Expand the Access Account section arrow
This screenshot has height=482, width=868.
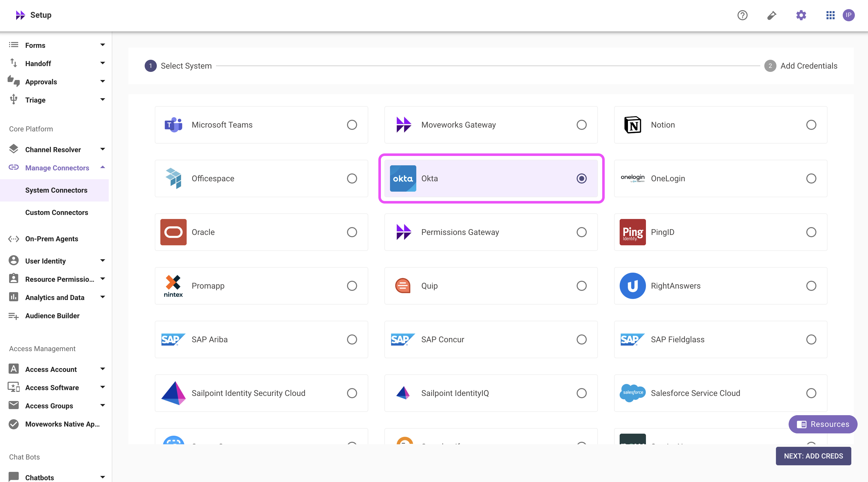tap(103, 369)
